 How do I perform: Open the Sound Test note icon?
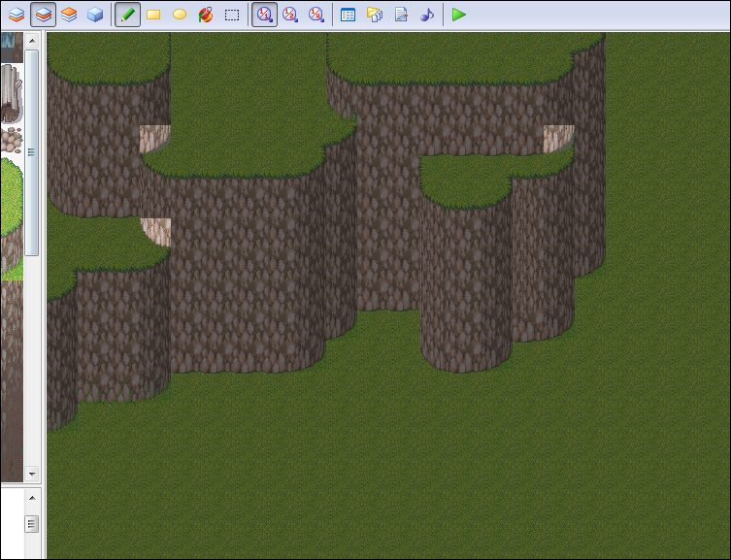[x=427, y=15]
